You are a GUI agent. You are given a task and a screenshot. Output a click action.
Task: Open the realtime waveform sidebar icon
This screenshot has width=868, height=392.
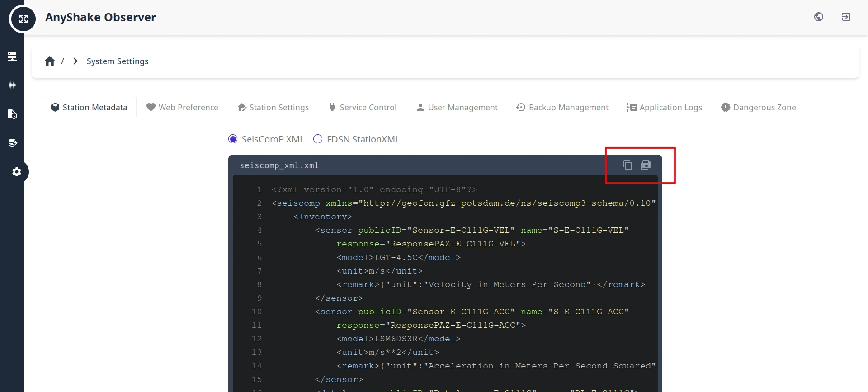(12, 85)
